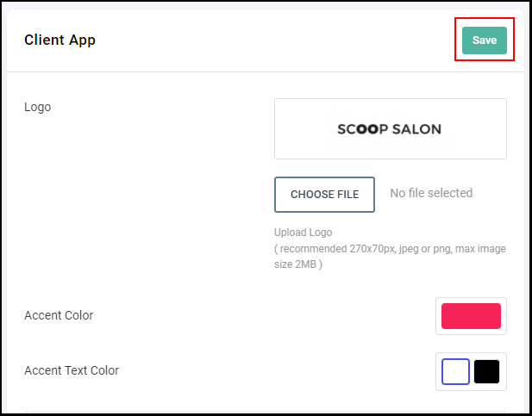532x416 pixels.
Task: Open the Choose File upload dialog
Action: (x=324, y=195)
